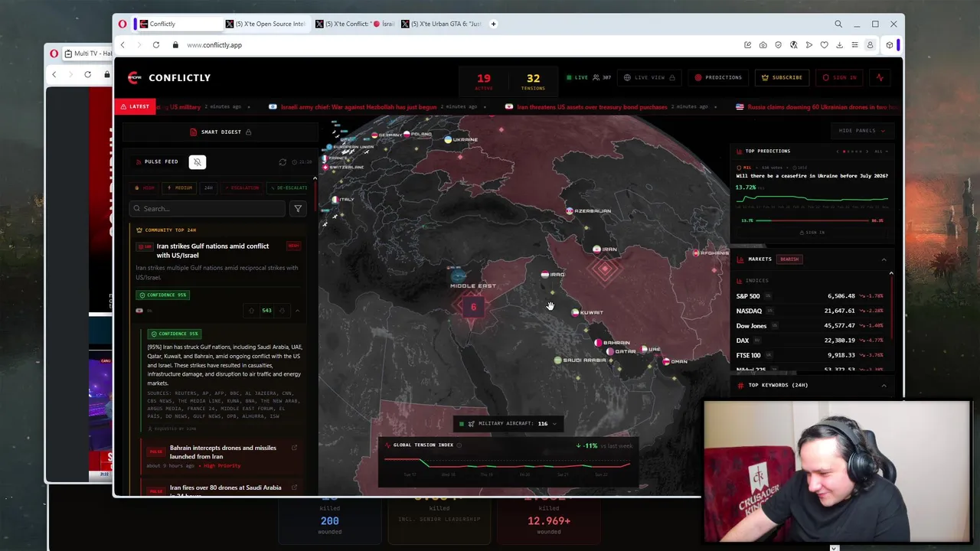Click the activity pulse icon in the header
This screenshot has width=980, height=551.
coord(880,77)
